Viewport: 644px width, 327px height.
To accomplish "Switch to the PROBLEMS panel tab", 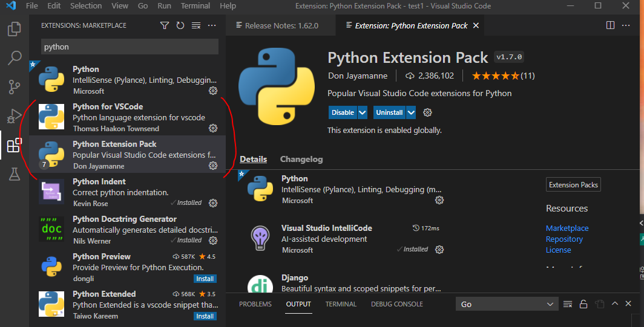I will pos(255,304).
